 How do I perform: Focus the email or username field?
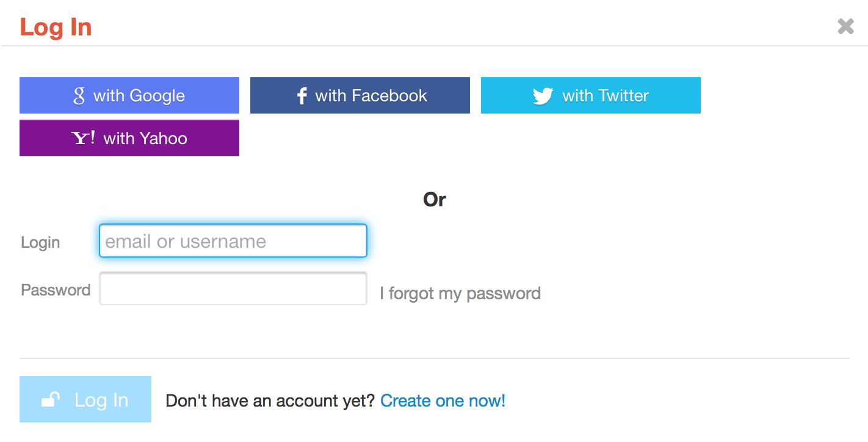pyautogui.click(x=233, y=241)
